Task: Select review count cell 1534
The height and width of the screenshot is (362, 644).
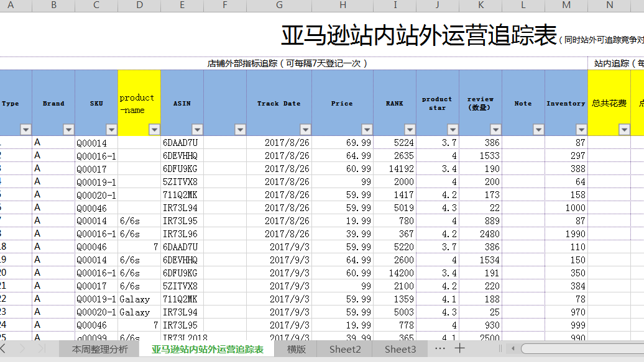Action: click(x=481, y=260)
